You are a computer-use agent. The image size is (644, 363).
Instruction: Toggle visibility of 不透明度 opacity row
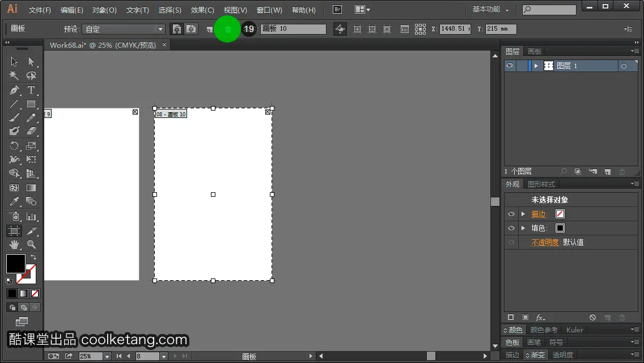tap(511, 243)
